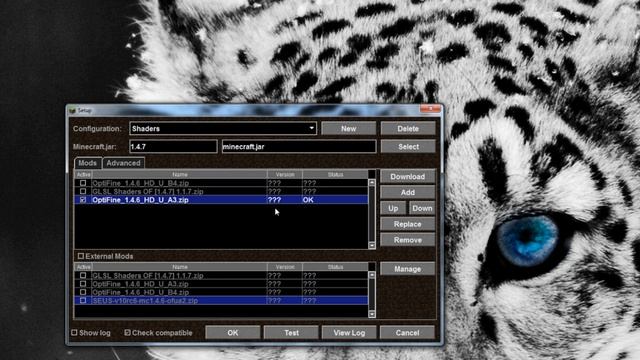Screen dimensions: 640x360
Task: Sort Mods list by Name column header
Action: 180,174
